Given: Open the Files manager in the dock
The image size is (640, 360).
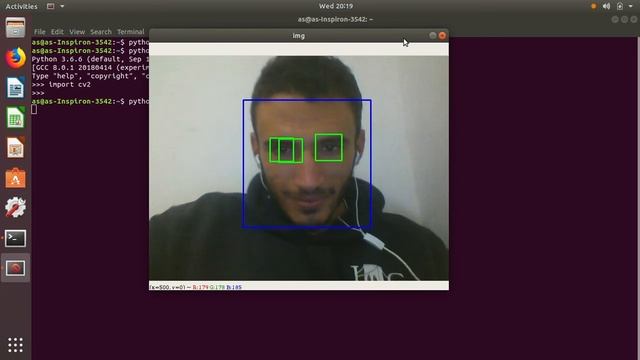Looking at the screenshot, I should click(15, 28).
